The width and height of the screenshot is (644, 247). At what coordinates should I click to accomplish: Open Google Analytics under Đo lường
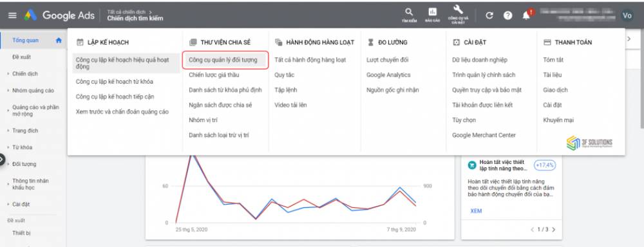click(388, 75)
